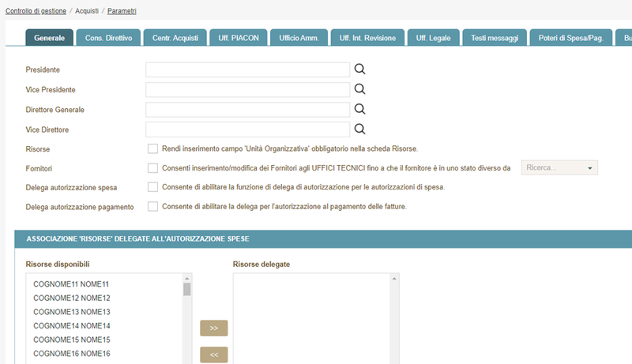
Task: Open the Poteri di Spesa/Pag. tab
Action: 570,38
